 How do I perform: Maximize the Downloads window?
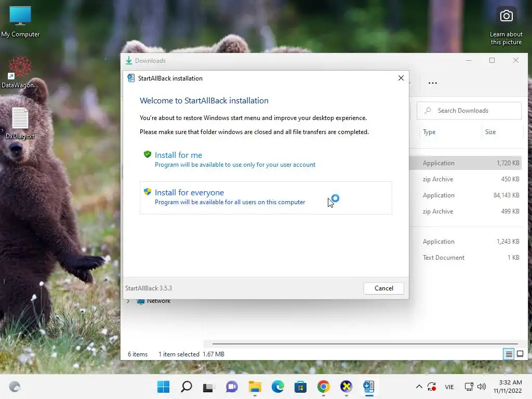[492, 60]
